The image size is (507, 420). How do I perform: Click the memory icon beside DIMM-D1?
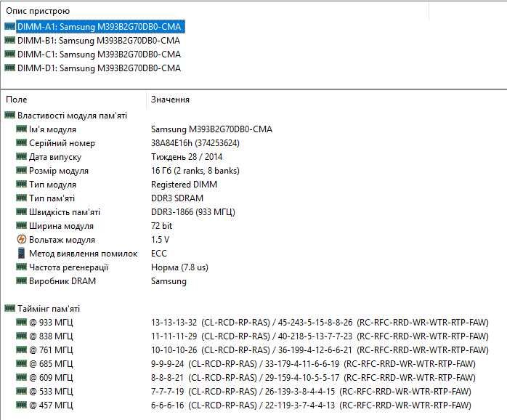9,68
